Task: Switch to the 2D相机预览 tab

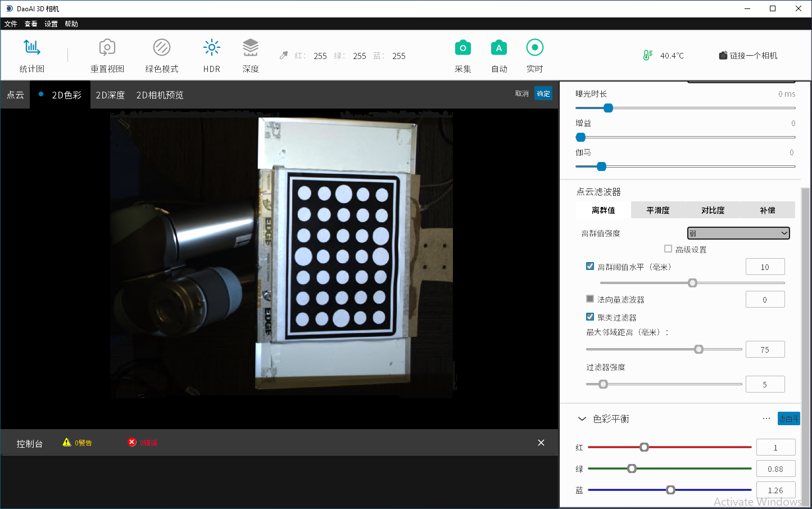Action: [x=160, y=94]
